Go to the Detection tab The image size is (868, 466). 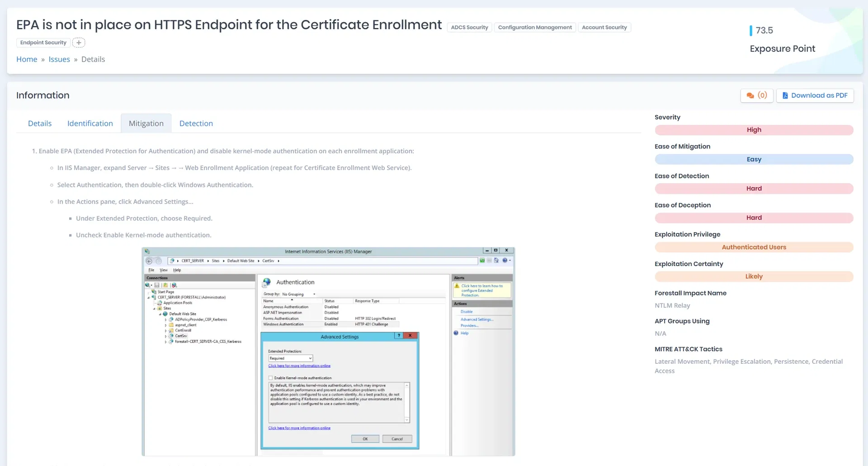pyautogui.click(x=196, y=124)
